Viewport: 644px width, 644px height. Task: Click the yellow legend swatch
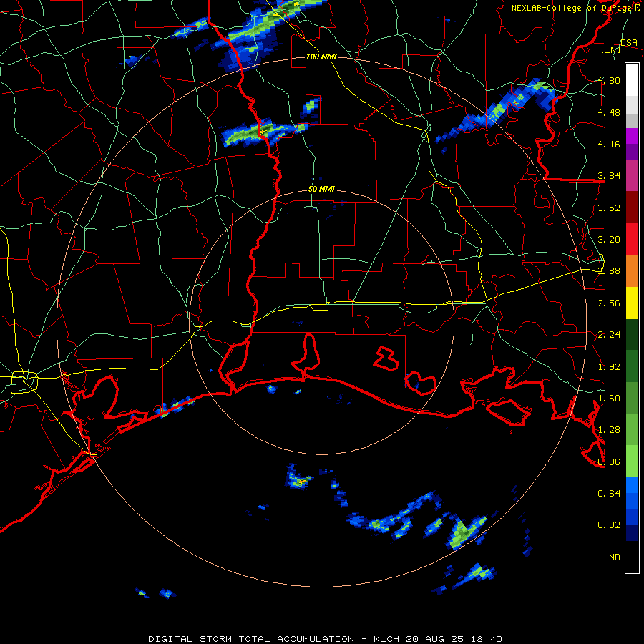tap(632, 303)
